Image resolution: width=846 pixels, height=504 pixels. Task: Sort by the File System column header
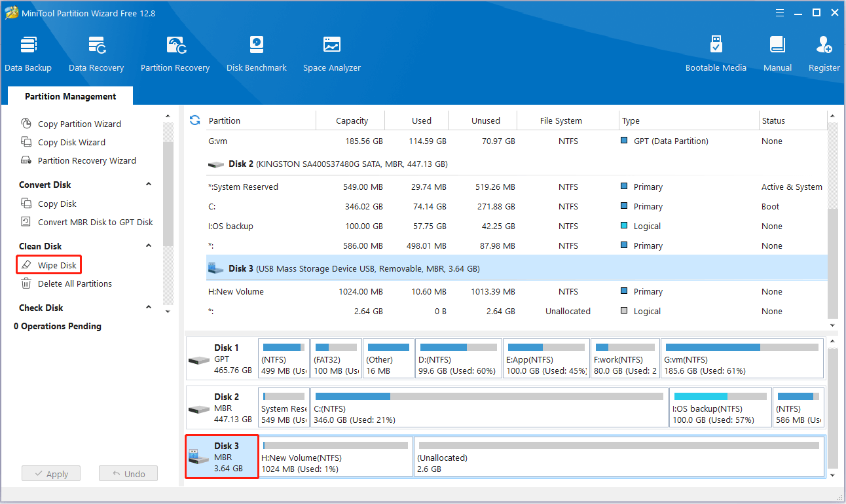[568, 120]
